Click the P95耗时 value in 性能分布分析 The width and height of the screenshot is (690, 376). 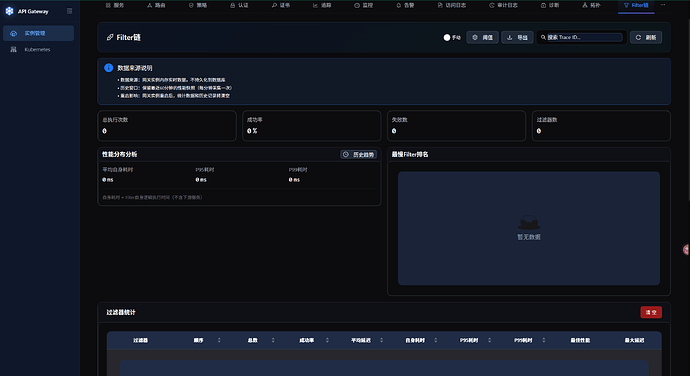201,180
